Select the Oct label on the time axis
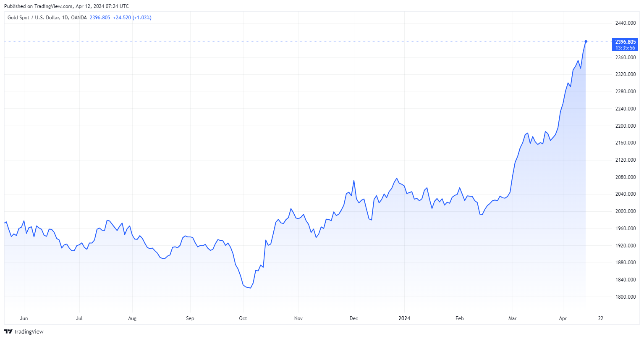Screen dimensions: 644x339 [243, 318]
